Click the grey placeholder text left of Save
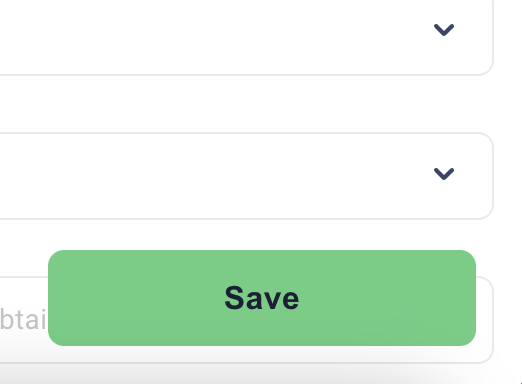This screenshot has width=522, height=384. pyautogui.click(x=23, y=320)
